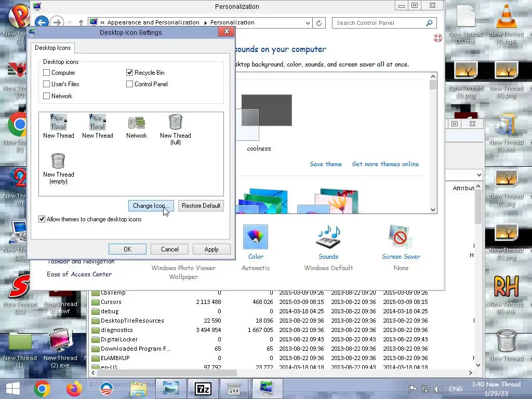Expand the breadcrumb arrow before Personalization
This screenshot has height=399, width=532.
pyautogui.click(x=205, y=23)
